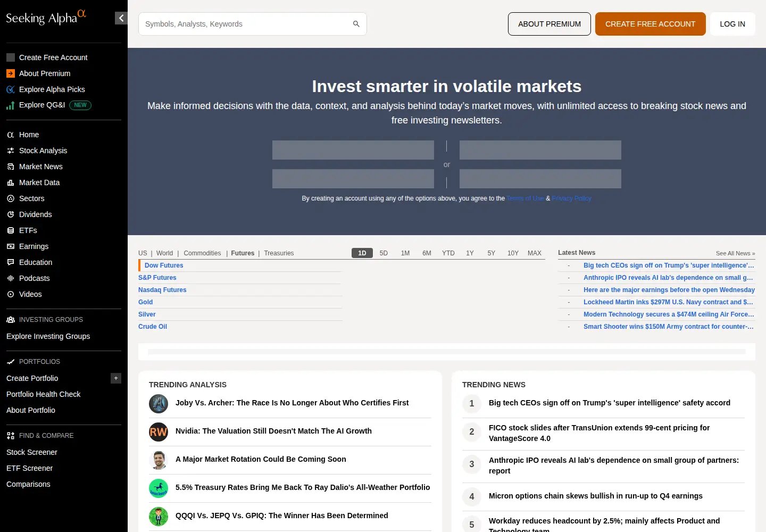766x532 pixels.
Task: Click the LOG IN button
Action: [x=732, y=24]
